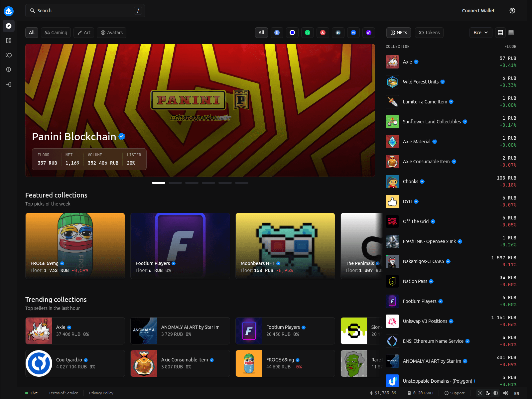
Task: Open The Penimals featured card
Action: (362, 246)
